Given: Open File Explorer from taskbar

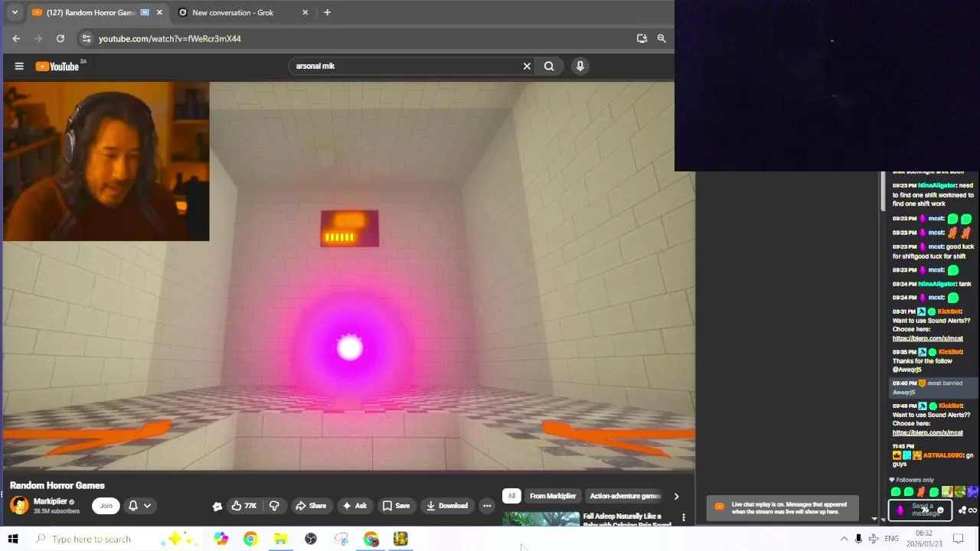Looking at the screenshot, I should [x=281, y=539].
